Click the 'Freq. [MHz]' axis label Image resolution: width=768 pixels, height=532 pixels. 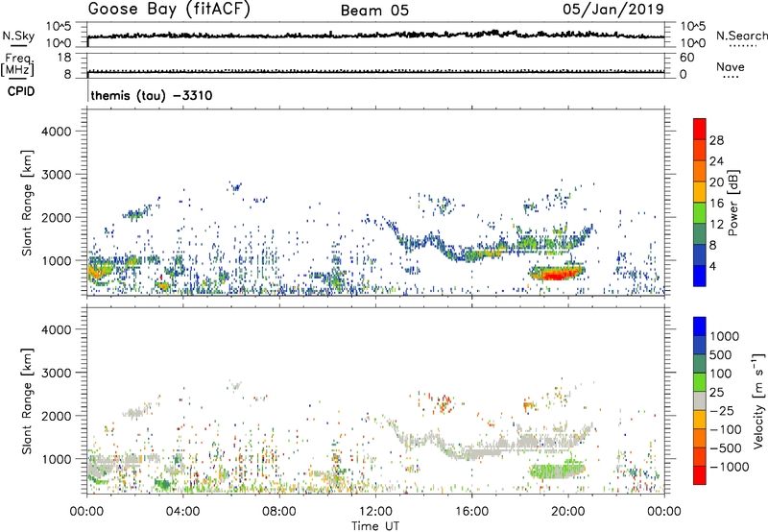(x=17, y=64)
